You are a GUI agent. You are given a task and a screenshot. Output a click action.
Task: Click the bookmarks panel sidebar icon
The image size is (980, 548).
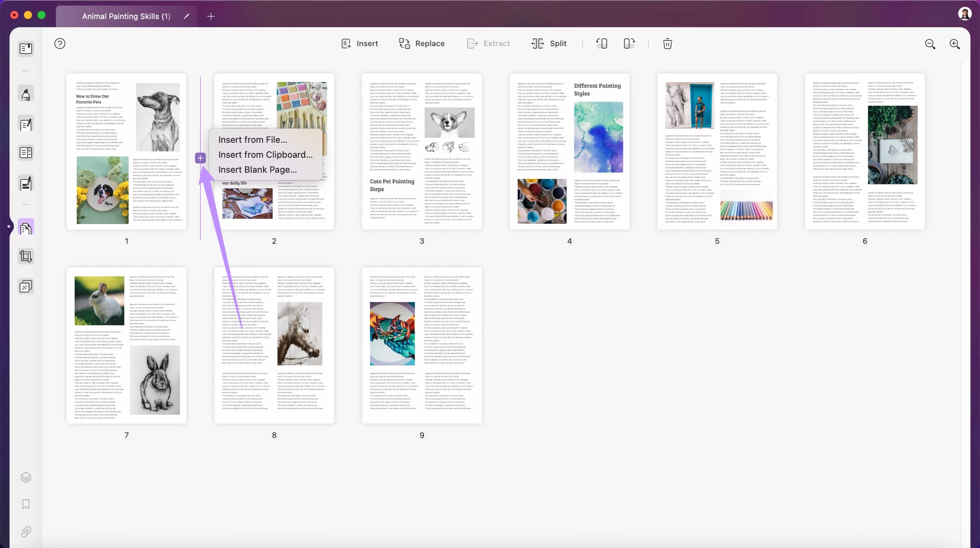pyautogui.click(x=26, y=504)
